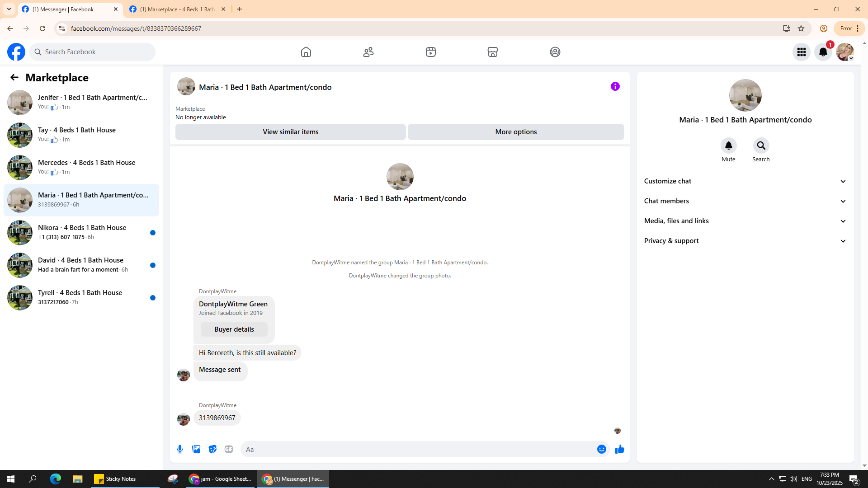Open the sticker picker icon
Viewport: 868px width, 488px height.
(212, 449)
